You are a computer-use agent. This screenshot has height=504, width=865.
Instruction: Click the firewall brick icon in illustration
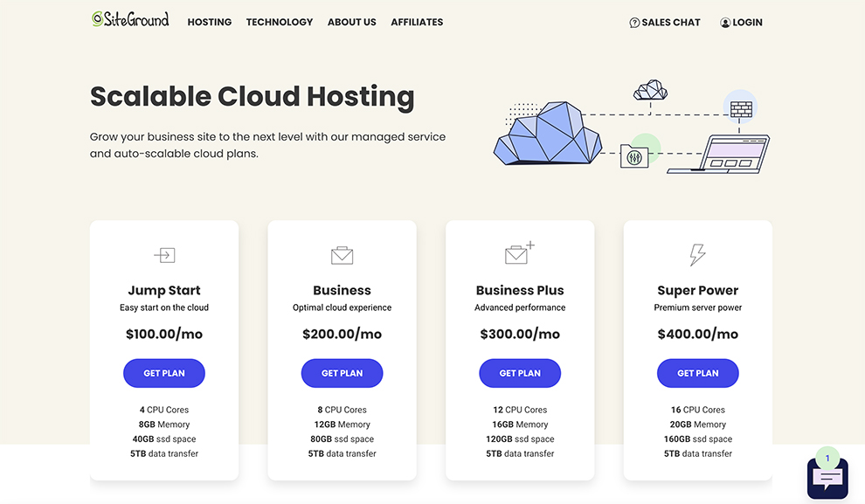[x=741, y=109]
